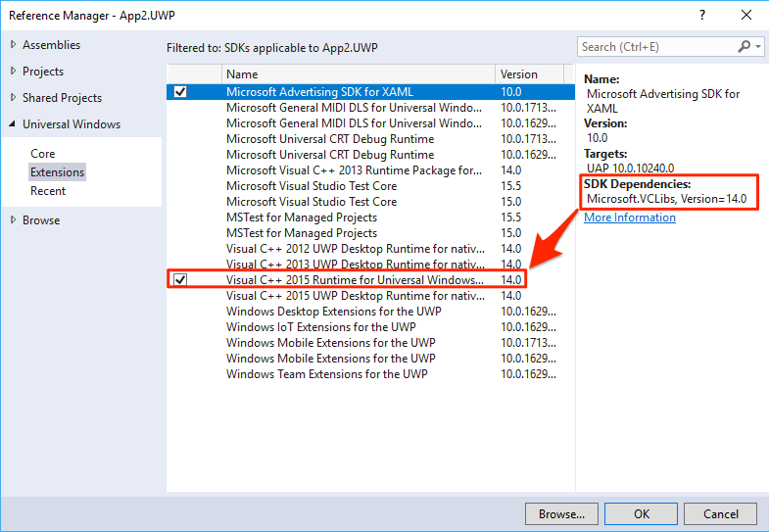Viewport: 769px width, 532px height.
Task: Click the Microsoft.VCLibs, Version=14.0 dependency text
Action: tap(666, 199)
